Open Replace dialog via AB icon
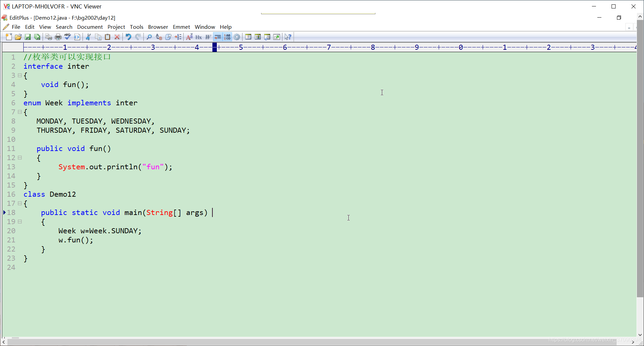Image resolution: width=644 pixels, height=346 pixels. 159,37
